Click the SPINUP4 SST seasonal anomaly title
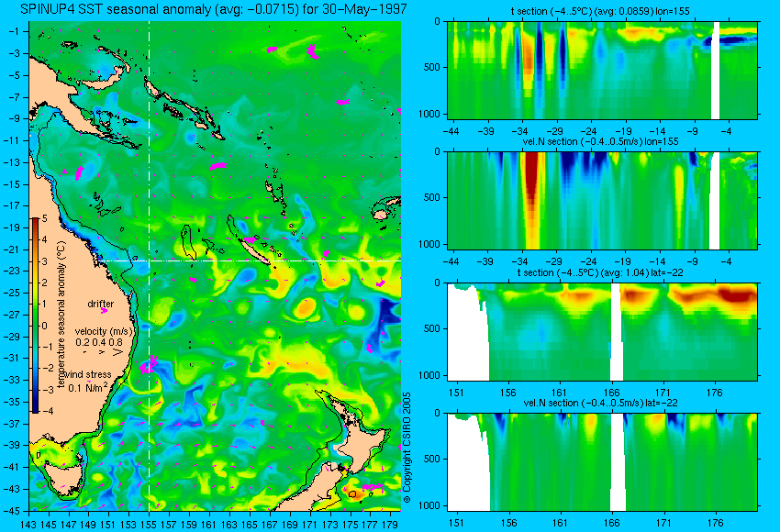This screenshot has height=532, width=780. 214,9
